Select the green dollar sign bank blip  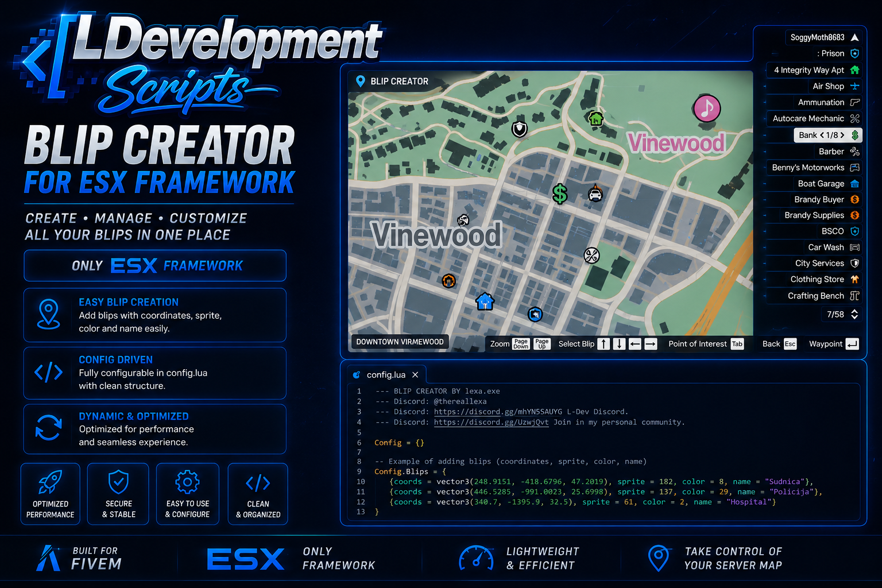(x=560, y=194)
